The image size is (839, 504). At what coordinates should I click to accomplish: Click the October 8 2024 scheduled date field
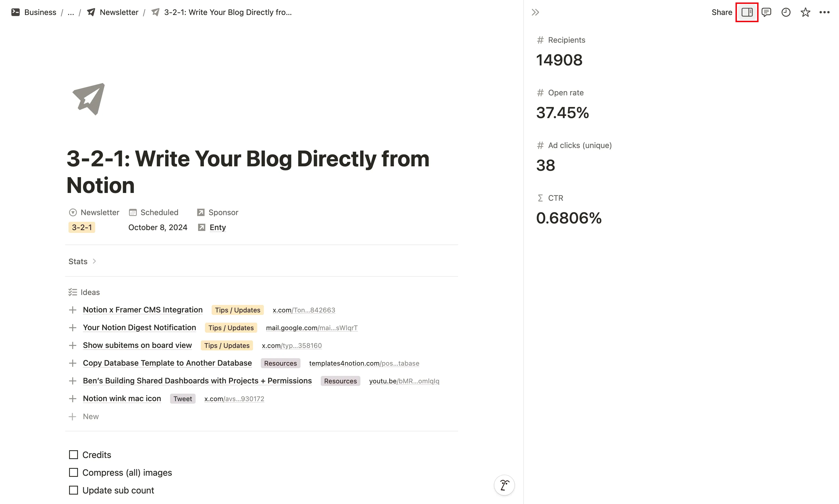point(158,227)
